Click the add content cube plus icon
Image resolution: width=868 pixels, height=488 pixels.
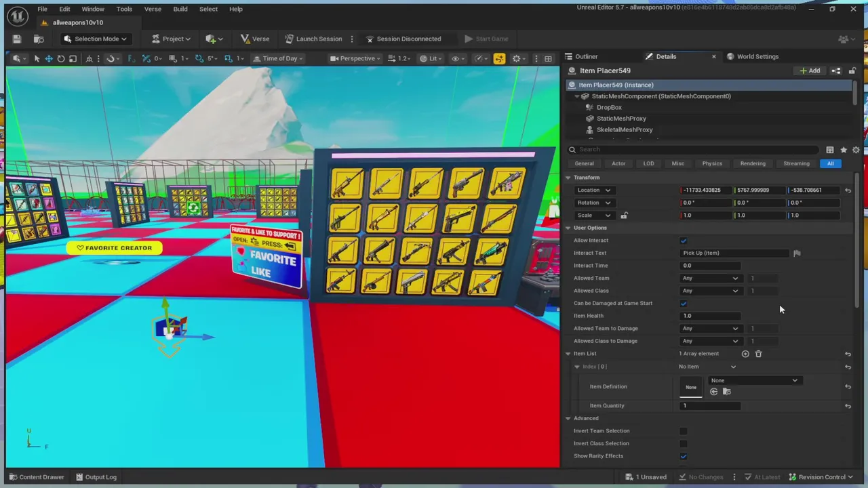[214, 39]
